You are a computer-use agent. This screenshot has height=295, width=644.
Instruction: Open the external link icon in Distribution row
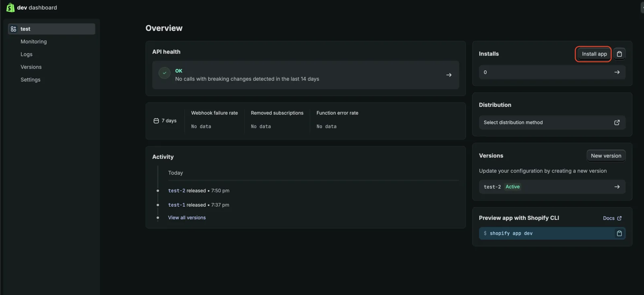(x=617, y=123)
